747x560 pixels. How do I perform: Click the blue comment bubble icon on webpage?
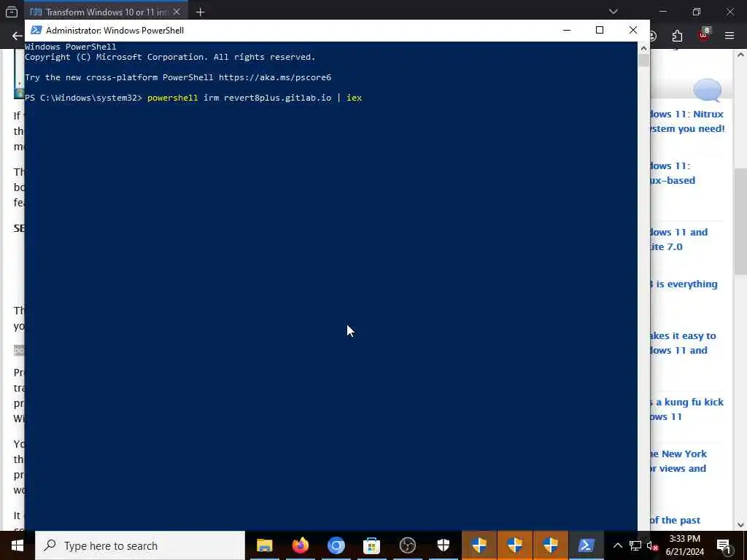[708, 90]
